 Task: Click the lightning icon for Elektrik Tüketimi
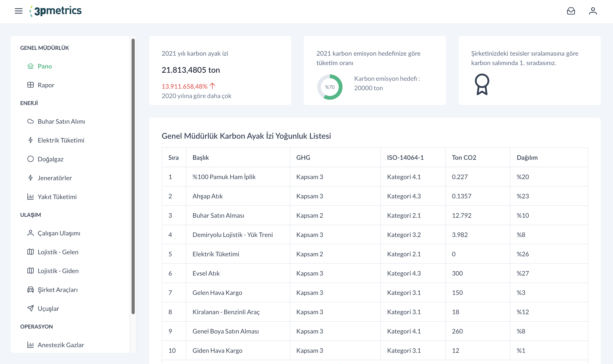click(31, 140)
